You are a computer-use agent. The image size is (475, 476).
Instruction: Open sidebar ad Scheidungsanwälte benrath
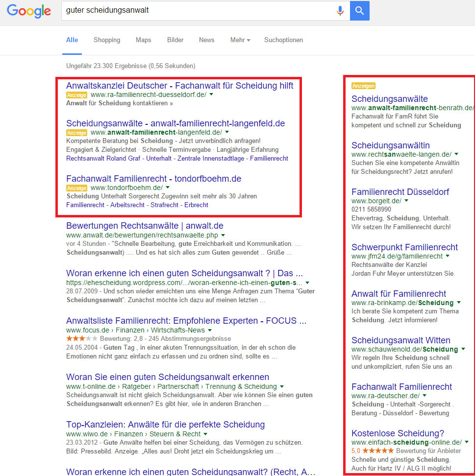(x=389, y=98)
